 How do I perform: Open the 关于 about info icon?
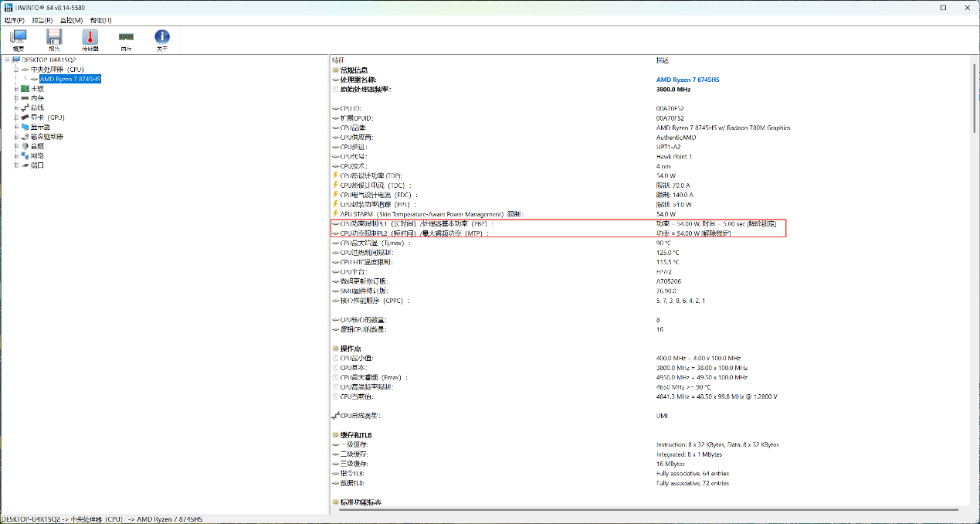[x=161, y=39]
